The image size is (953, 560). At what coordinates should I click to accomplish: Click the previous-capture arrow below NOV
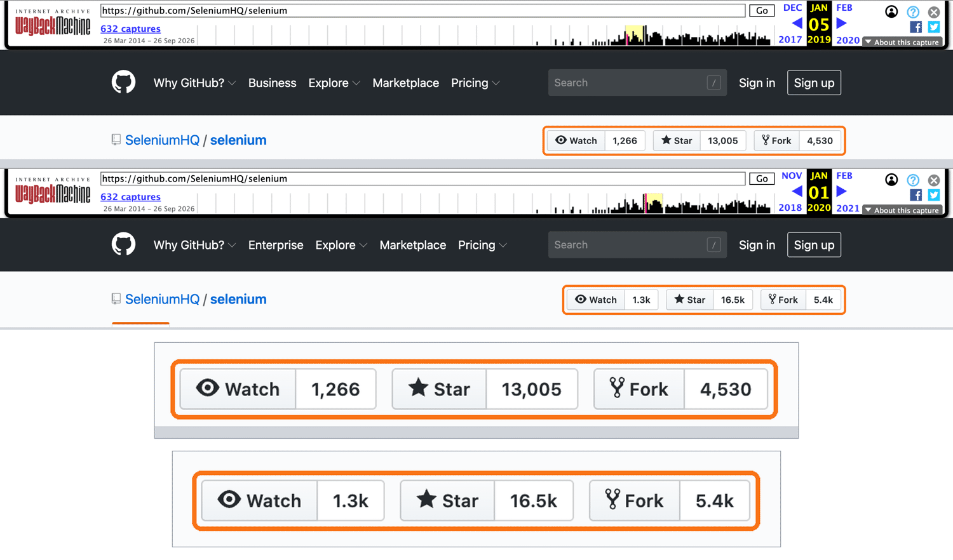coord(797,191)
